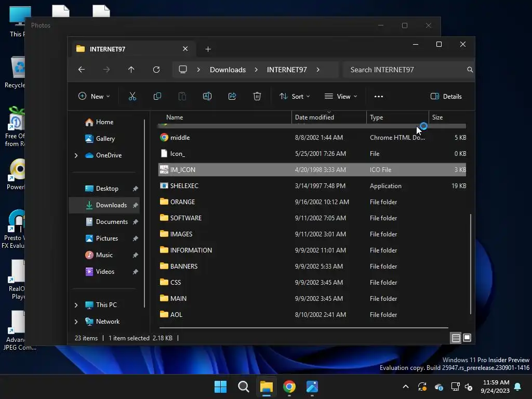Select the IMAGES folder

[x=312, y=234]
